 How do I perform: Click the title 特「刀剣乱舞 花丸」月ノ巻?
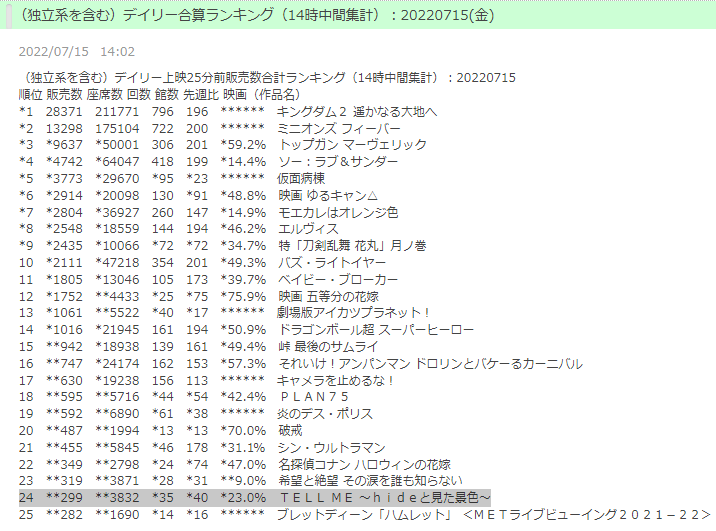352,246
